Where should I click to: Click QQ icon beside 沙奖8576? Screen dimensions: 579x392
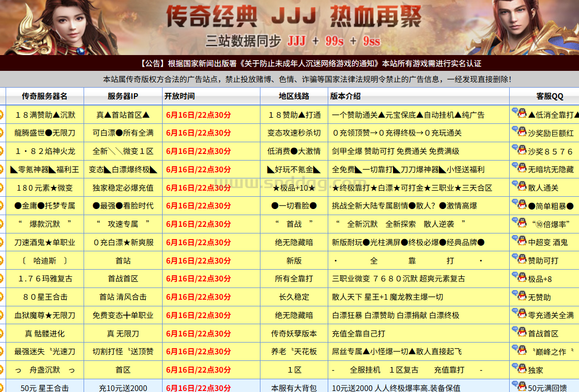click(x=519, y=149)
